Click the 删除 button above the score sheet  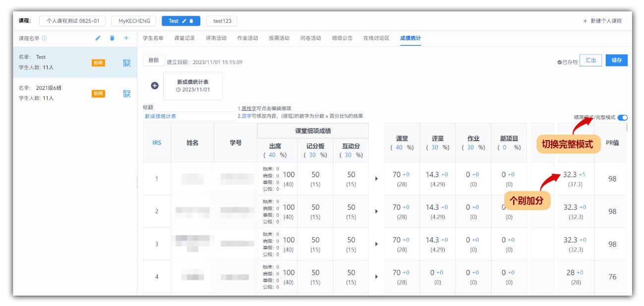click(154, 60)
